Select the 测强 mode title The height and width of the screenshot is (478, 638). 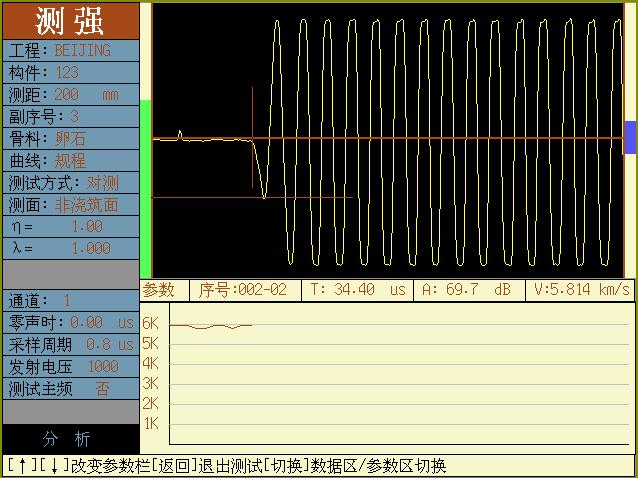tap(69, 21)
